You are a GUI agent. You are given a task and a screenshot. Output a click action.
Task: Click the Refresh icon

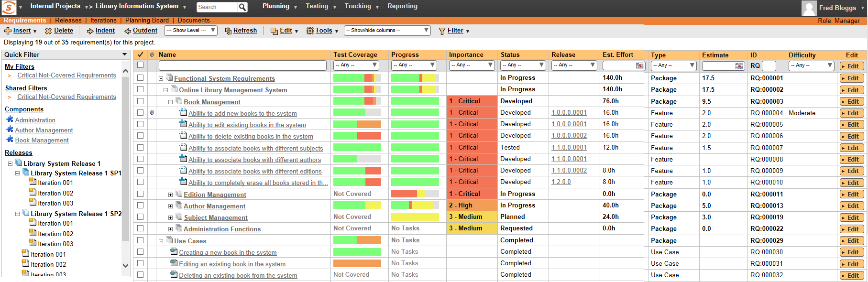[x=228, y=31]
